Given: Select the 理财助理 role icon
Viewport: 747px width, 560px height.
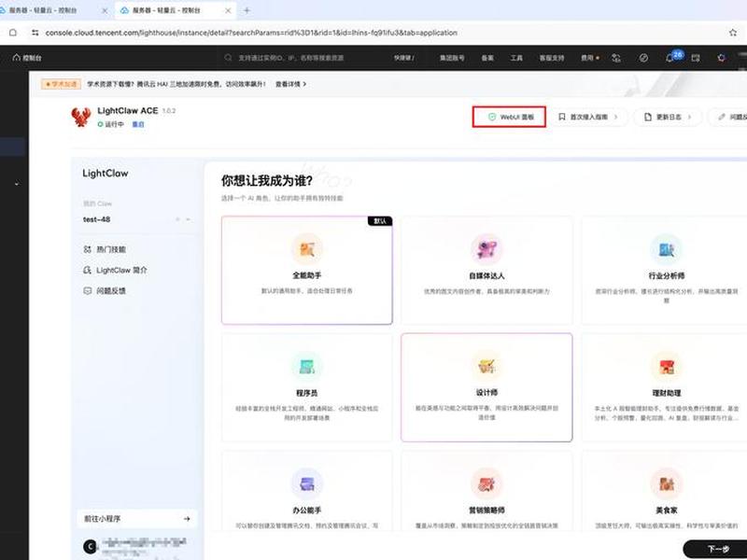Looking at the screenshot, I should 666,367.
